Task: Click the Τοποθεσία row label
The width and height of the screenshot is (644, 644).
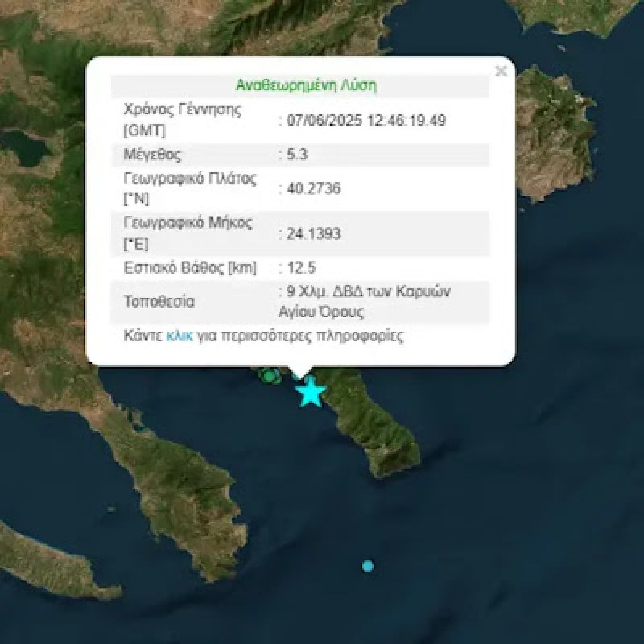Action: pyautogui.click(x=159, y=302)
